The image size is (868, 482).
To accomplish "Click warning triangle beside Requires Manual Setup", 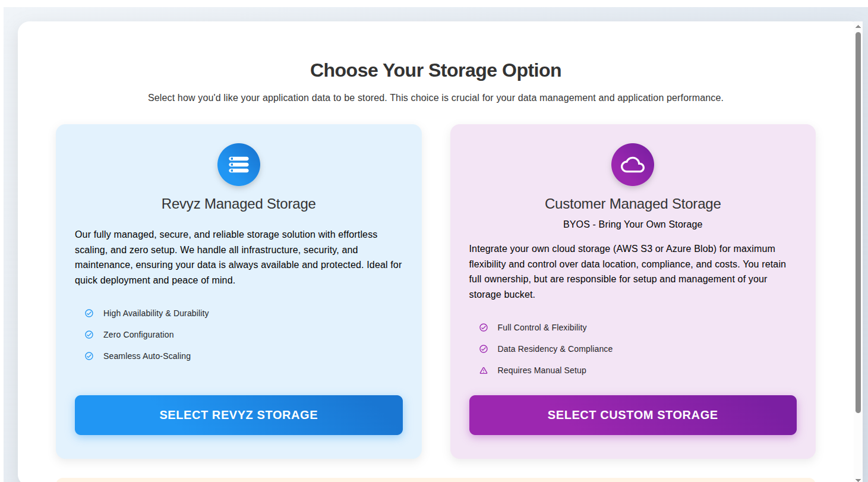I will [x=484, y=370].
